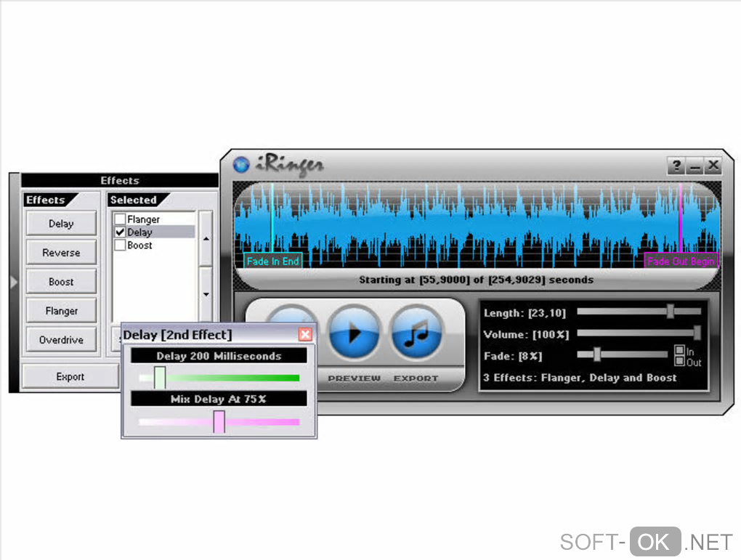The width and height of the screenshot is (741, 560).
Task: Add the Flanger effect button
Action: click(62, 311)
